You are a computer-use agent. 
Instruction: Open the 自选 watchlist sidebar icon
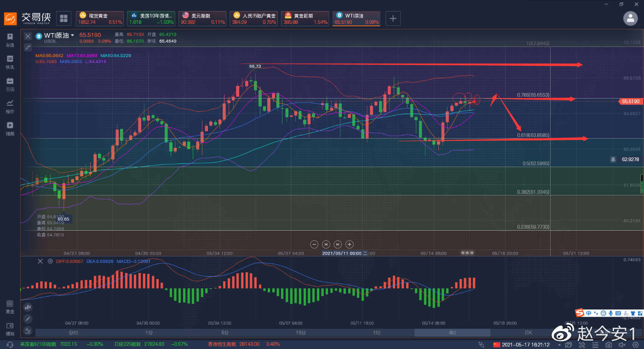point(10,40)
